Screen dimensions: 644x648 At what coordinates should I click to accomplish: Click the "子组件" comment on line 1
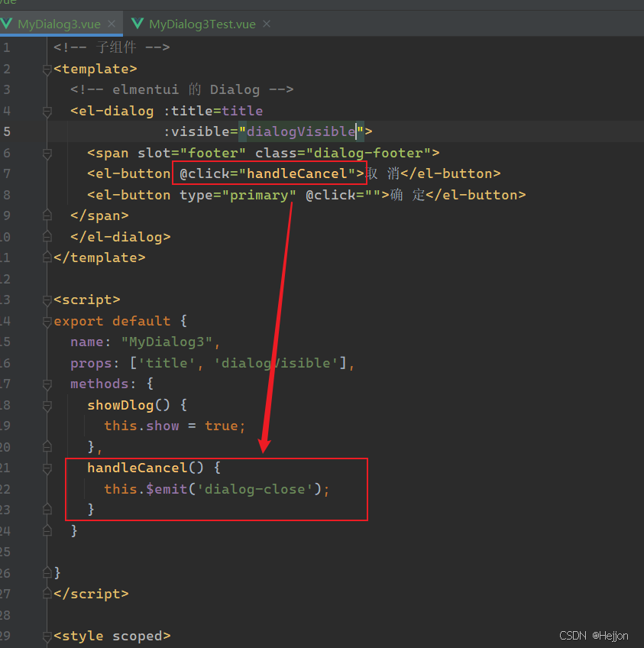[116, 47]
